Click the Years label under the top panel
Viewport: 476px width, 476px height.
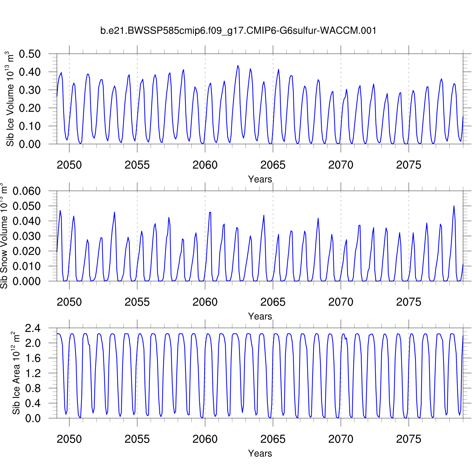260,179
